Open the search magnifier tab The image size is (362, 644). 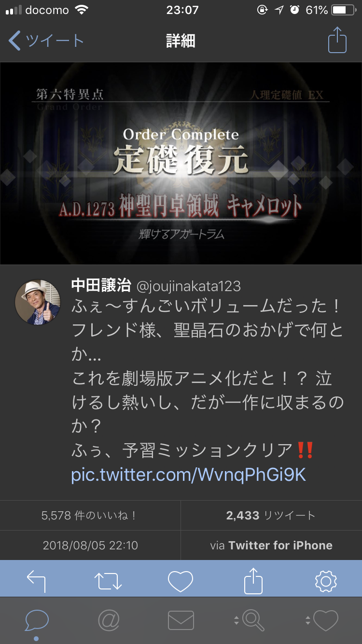(x=249, y=620)
